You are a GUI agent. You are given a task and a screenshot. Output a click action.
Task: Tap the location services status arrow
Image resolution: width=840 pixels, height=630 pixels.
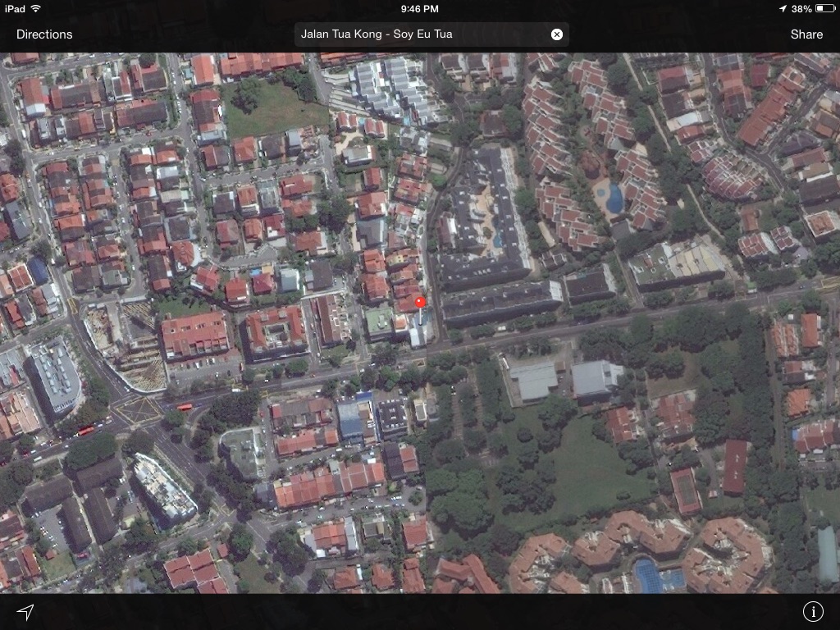(x=783, y=8)
